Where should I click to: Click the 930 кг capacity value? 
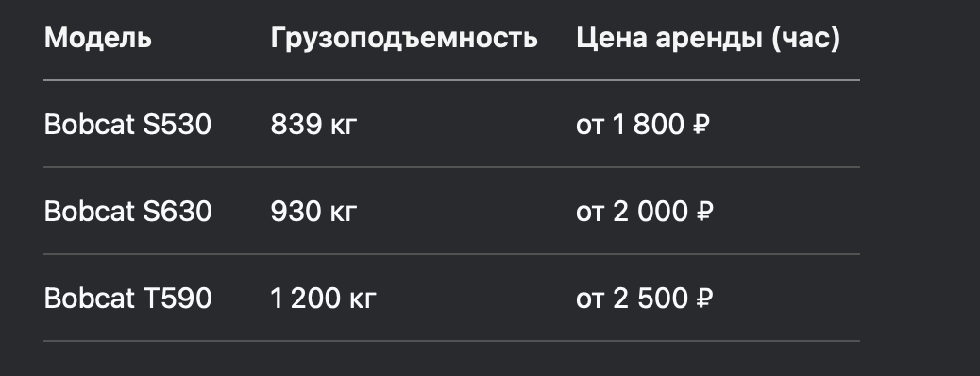[x=313, y=212]
